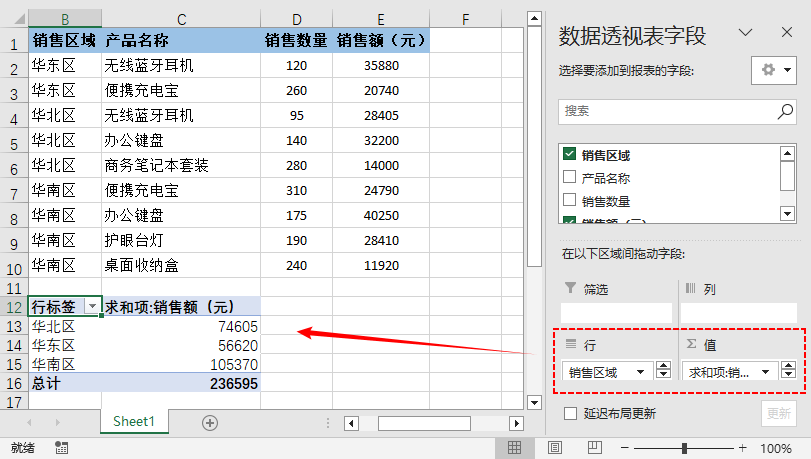
Task: Click the stepper beside 销售区域 row field
Action: [x=663, y=371]
